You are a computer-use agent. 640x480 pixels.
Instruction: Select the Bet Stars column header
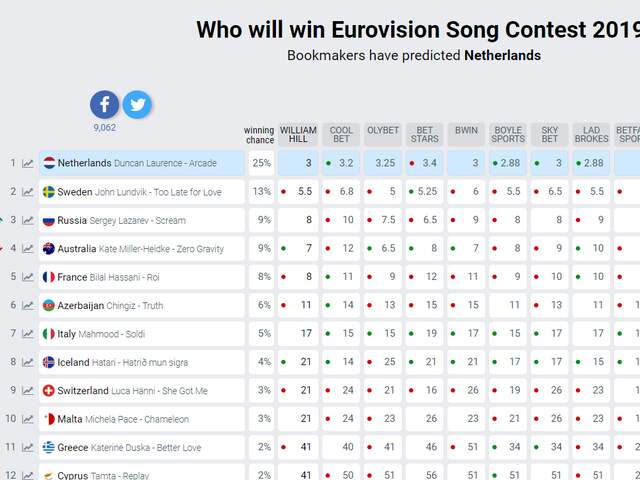point(424,134)
